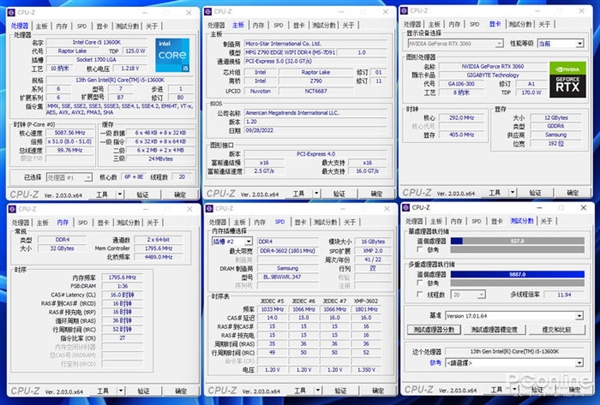The height and width of the screenshot is (405, 600).
Task: Select 内存 tab in 测试分数 window
Action: click(456, 221)
